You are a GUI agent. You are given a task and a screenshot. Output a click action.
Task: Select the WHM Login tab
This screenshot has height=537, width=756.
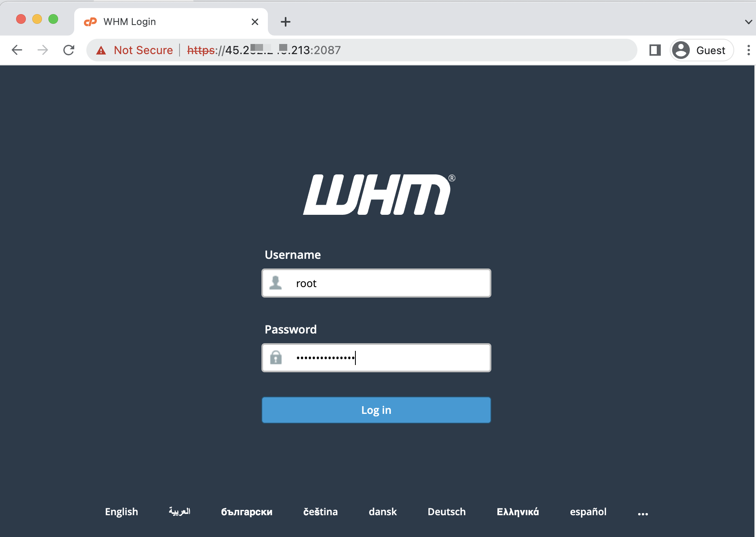[171, 22]
